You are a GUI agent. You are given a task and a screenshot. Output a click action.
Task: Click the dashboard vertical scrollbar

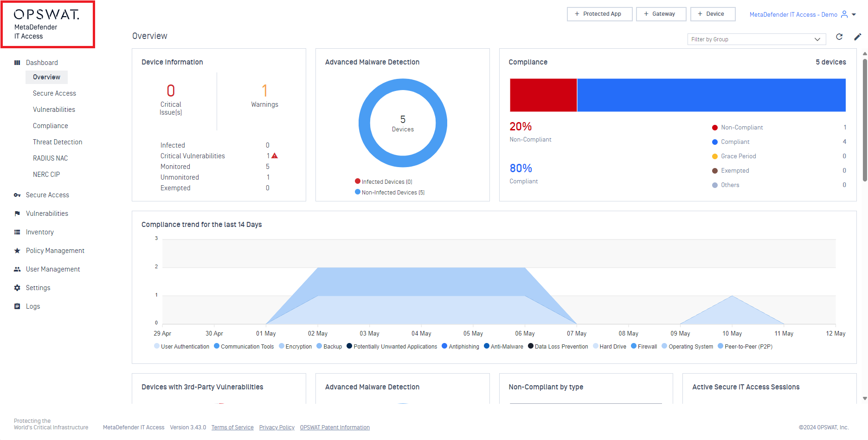tap(865, 120)
